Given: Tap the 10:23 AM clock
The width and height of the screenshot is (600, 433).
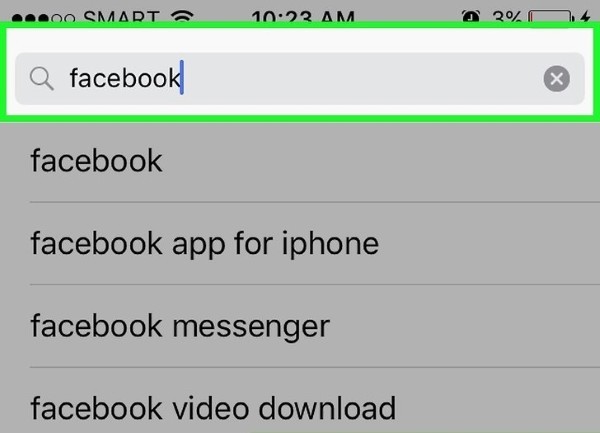Looking at the screenshot, I should (x=303, y=16).
